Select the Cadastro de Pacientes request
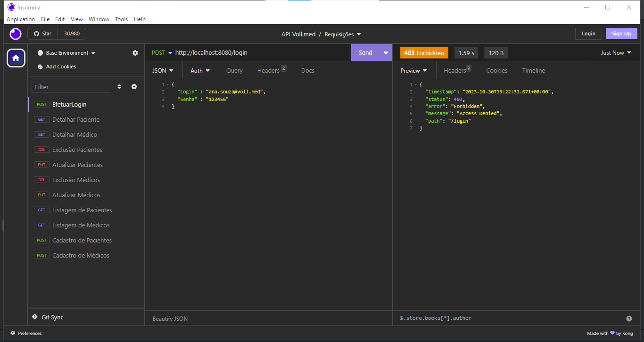 86,240
